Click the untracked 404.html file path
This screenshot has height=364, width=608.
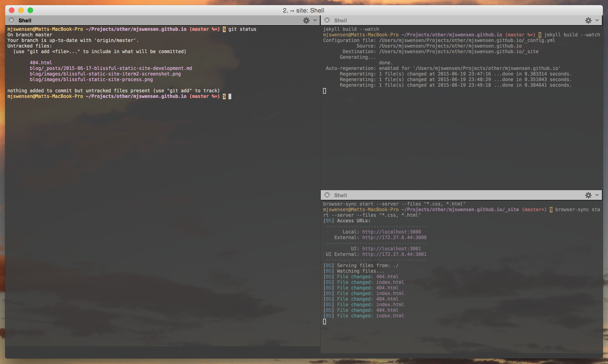(41, 62)
